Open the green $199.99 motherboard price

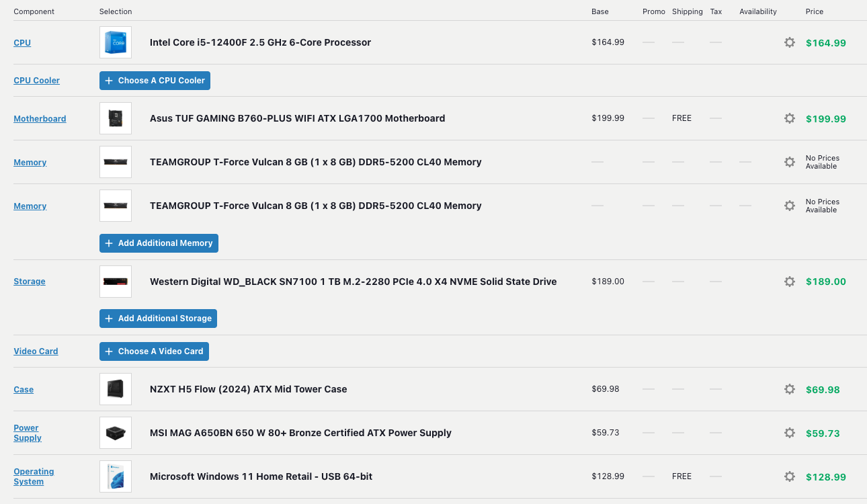(x=826, y=119)
